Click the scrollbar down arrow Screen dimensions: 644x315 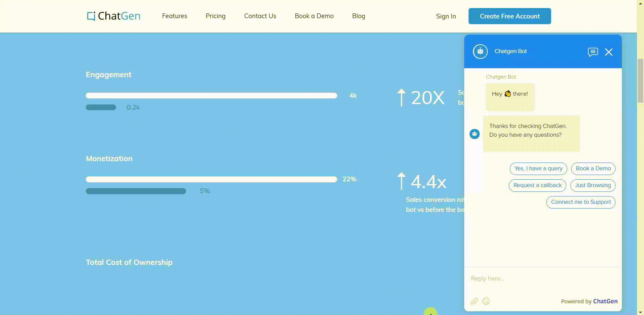click(640, 312)
